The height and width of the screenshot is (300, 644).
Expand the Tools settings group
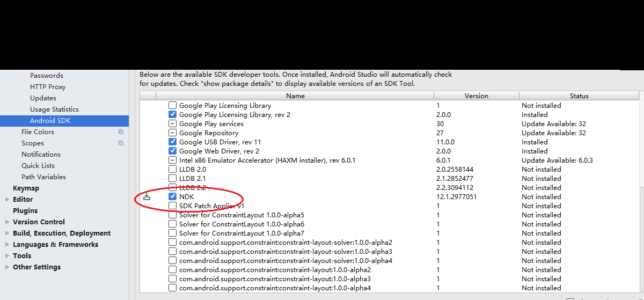coord(7,256)
